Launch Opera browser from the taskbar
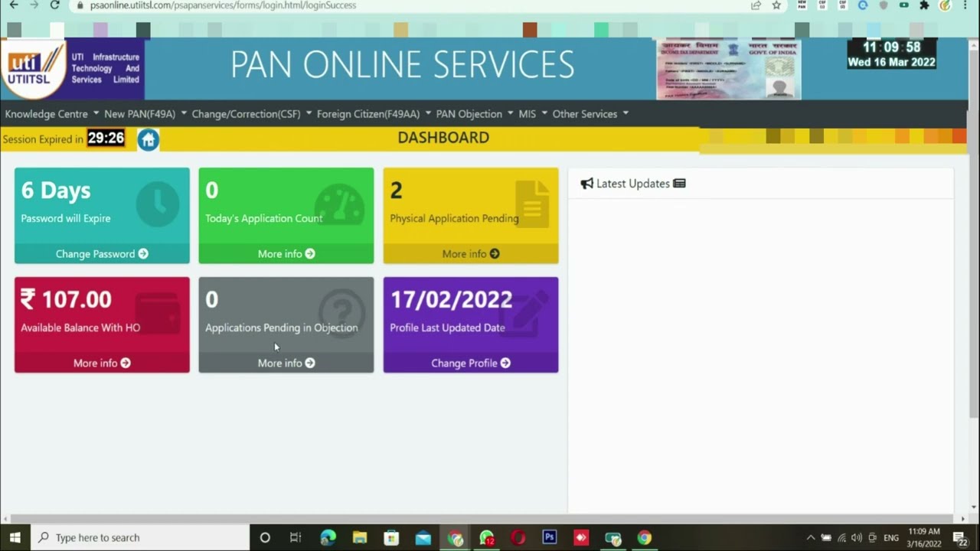Image resolution: width=980 pixels, height=551 pixels. click(518, 537)
